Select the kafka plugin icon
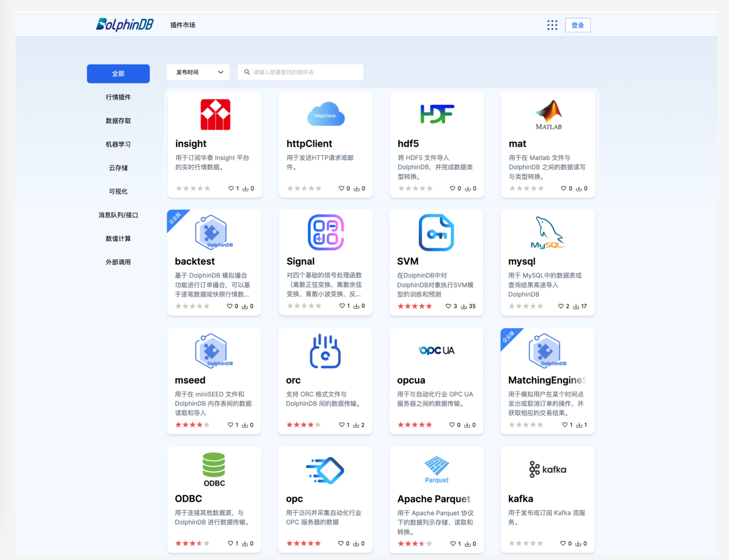 tap(547, 469)
